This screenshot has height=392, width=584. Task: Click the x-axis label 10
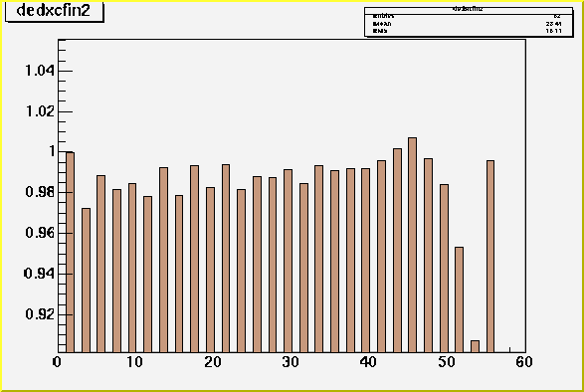click(x=134, y=362)
